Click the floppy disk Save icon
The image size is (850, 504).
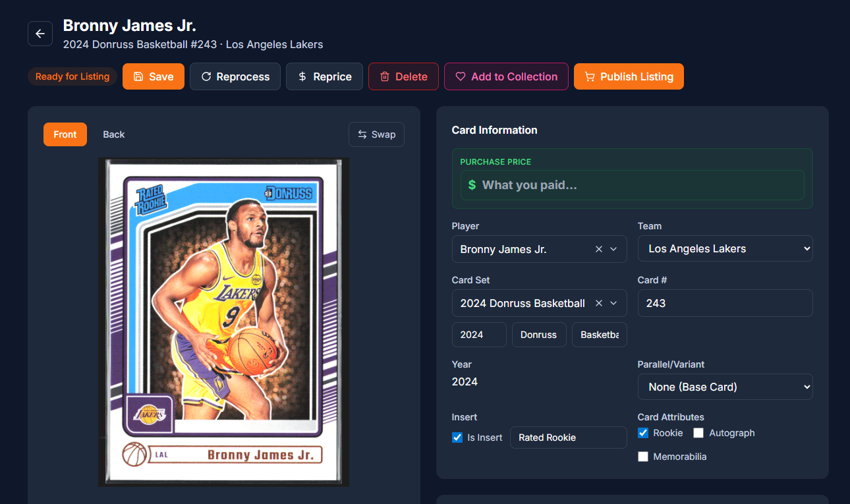tap(138, 76)
